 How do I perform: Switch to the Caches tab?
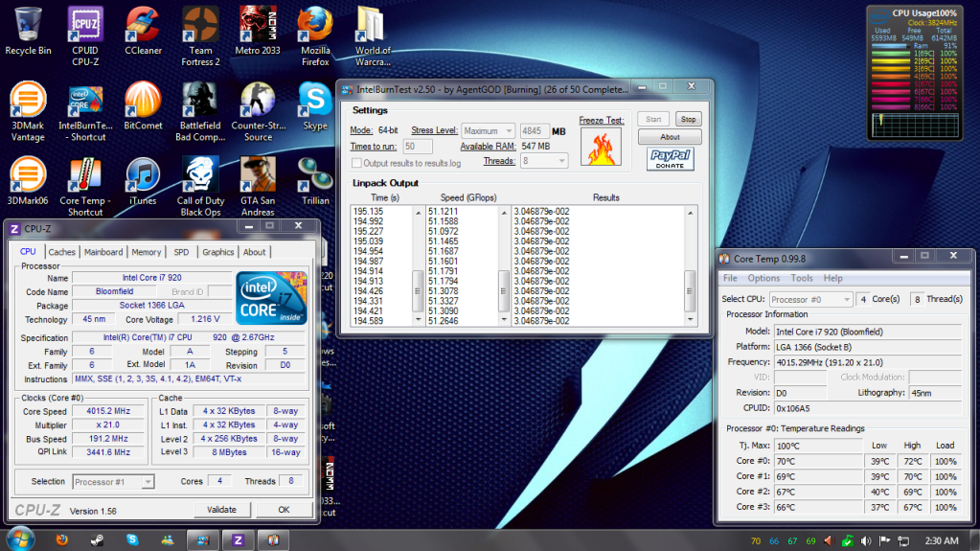coord(62,252)
